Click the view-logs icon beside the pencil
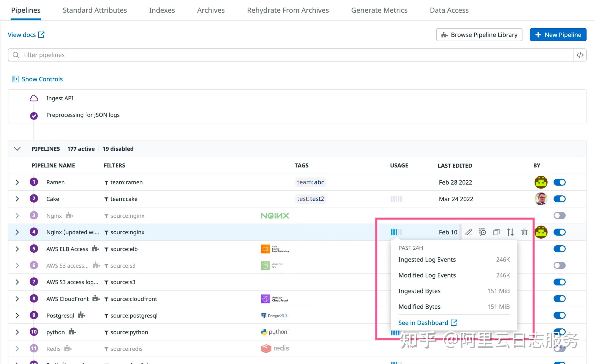This screenshot has height=364, width=594. [x=482, y=232]
